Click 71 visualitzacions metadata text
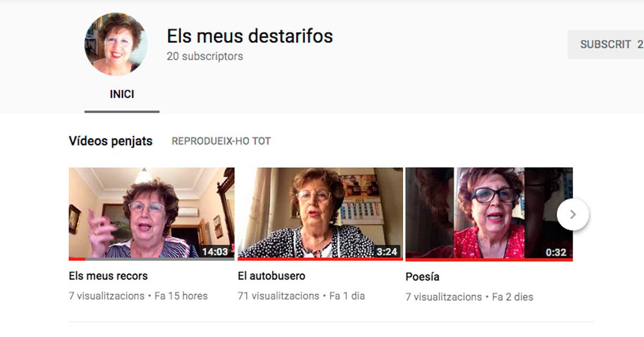This screenshot has width=644, height=337. click(279, 296)
